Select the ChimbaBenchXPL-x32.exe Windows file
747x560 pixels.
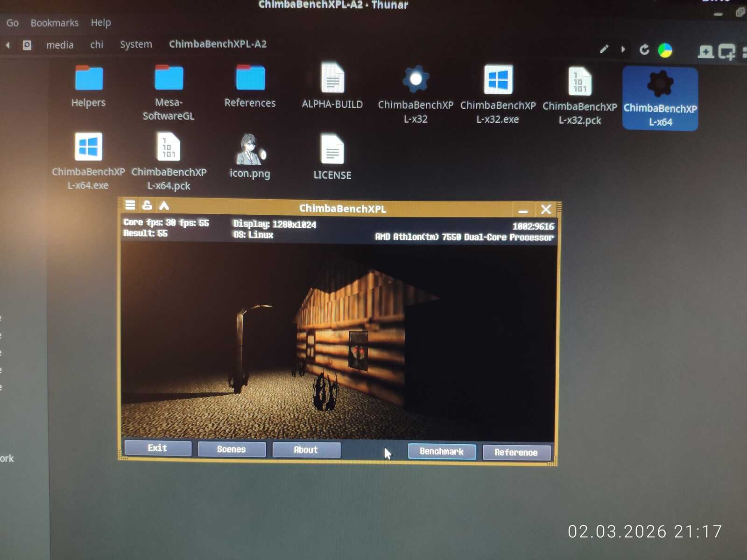(498, 95)
